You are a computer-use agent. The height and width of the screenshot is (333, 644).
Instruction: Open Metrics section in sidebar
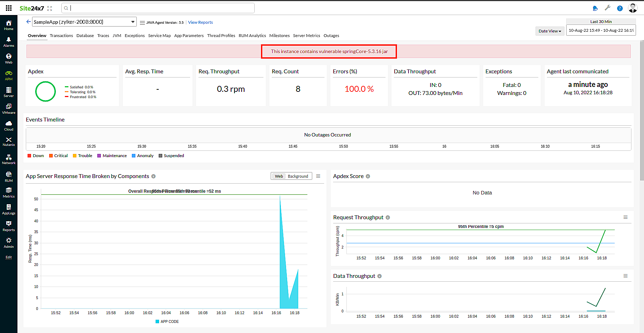(9, 193)
